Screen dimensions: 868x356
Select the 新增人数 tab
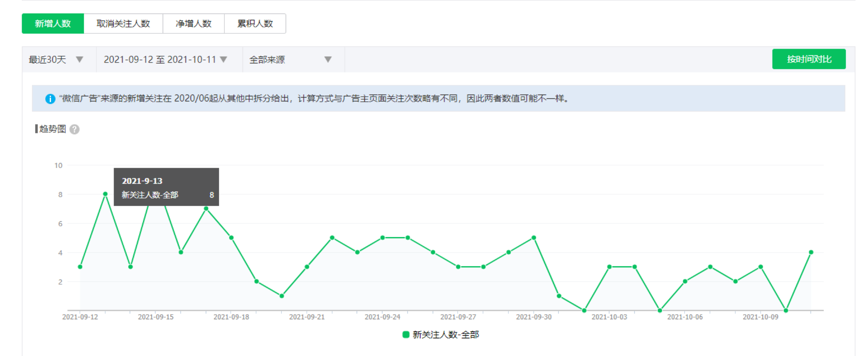coord(53,24)
